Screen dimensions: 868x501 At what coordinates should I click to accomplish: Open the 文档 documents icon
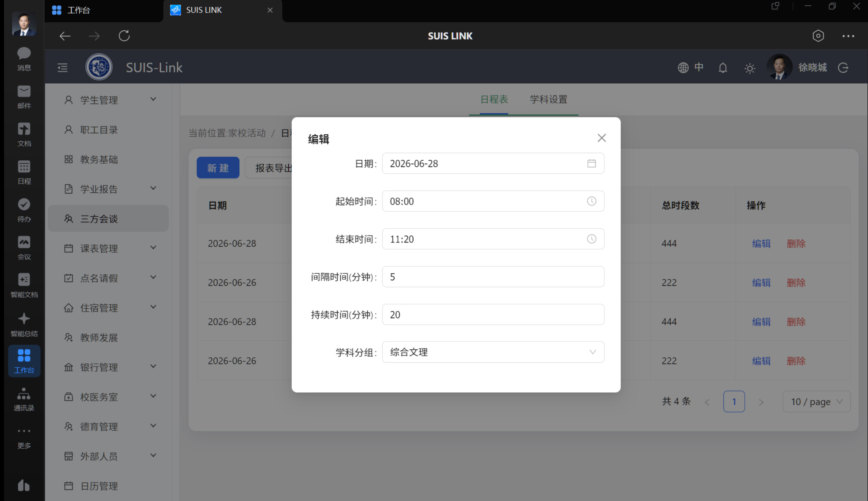[24, 135]
